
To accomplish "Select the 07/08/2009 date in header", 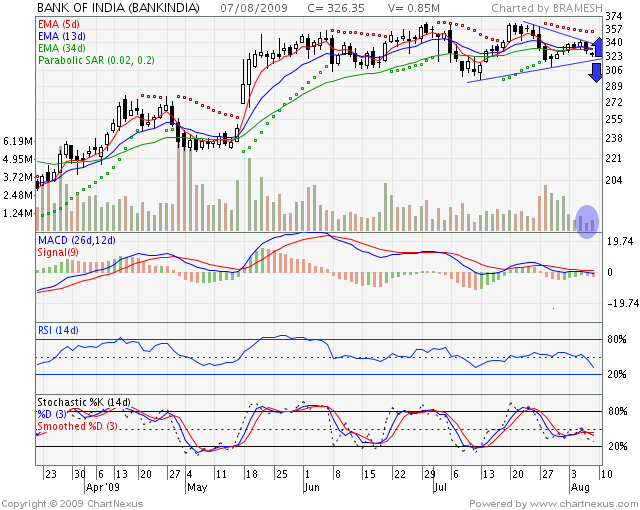I will 254,8.
